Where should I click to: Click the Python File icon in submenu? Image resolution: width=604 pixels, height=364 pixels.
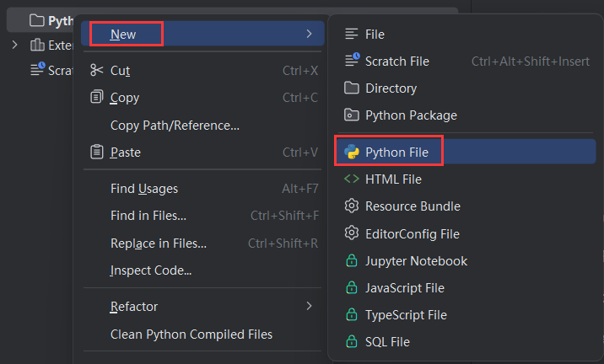point(352,153)
